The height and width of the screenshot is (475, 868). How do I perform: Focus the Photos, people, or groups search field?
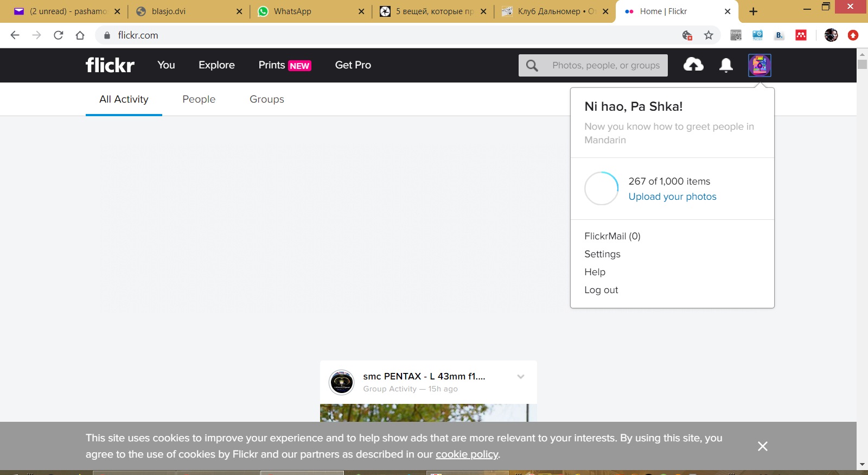pos(606,66)
